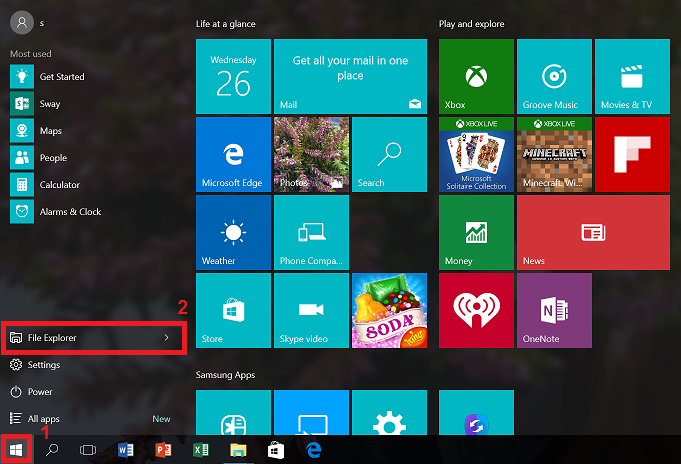The image size is (681, 464).
Task: Launch Word from the taskbar
Action: 126,450
